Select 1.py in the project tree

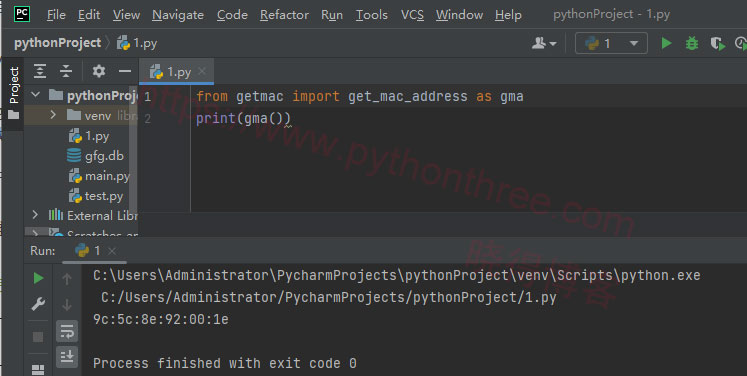(89, 136)
